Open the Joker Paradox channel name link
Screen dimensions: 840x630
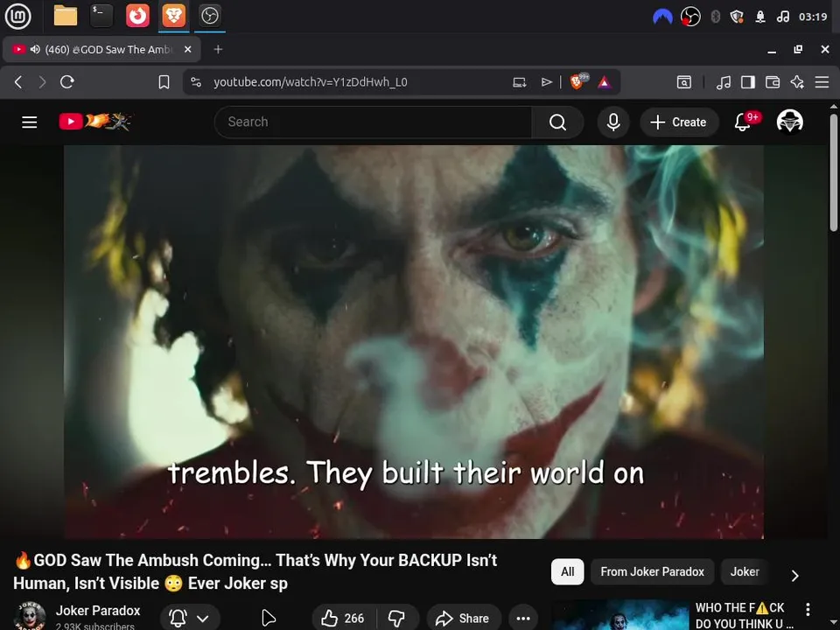tap(97, 610)
